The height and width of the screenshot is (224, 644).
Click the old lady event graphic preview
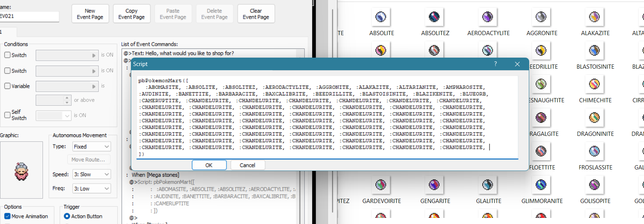[x=21, y=170]
